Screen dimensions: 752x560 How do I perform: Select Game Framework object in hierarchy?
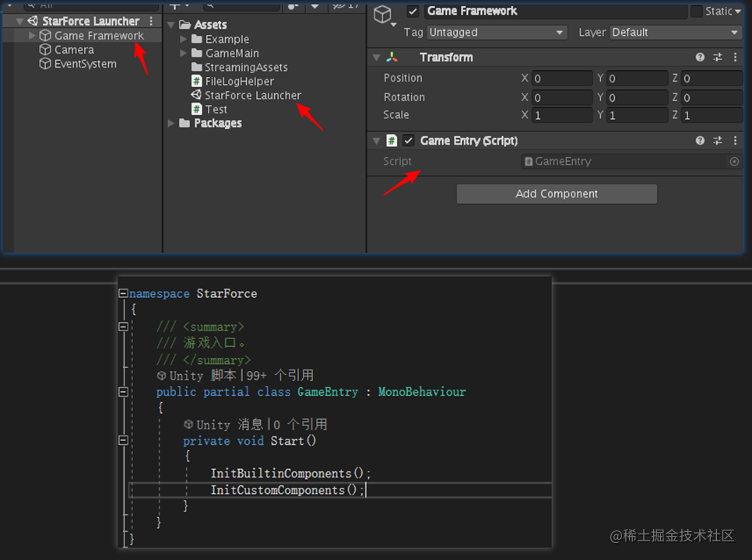point(99,36)
